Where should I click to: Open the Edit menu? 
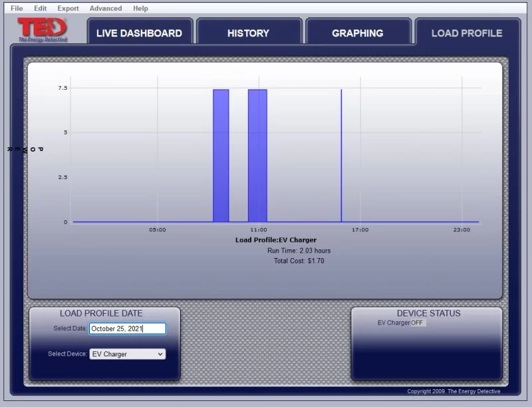click(41, 9)
